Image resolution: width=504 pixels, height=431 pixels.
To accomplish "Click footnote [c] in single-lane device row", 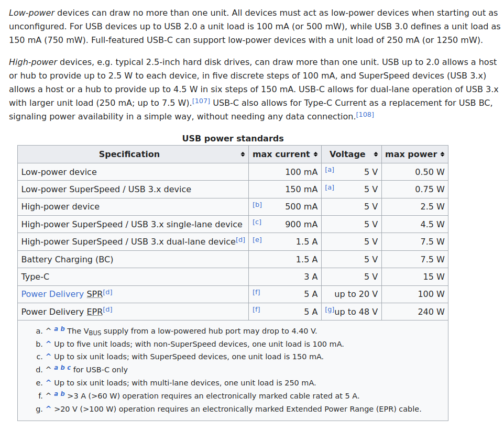I will pyautogui.click(x=257, y=222).
